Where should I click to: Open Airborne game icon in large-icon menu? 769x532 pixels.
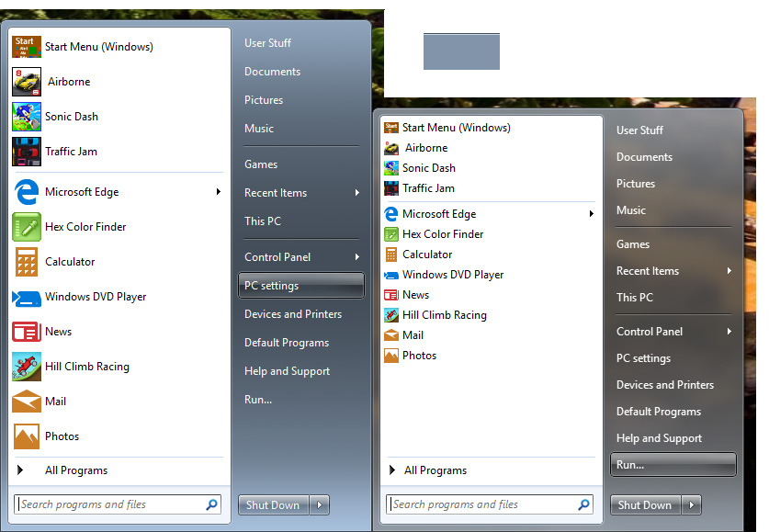(27, 82)
